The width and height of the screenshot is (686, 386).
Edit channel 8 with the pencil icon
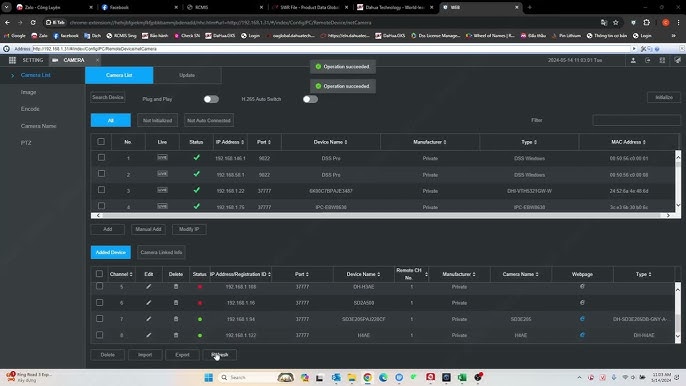[x=149, y=335]
